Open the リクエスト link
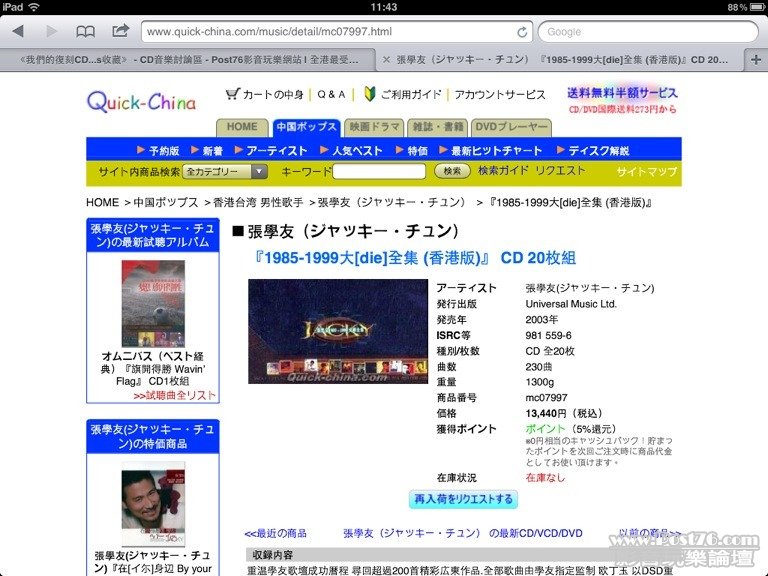 tap(560, 170)
